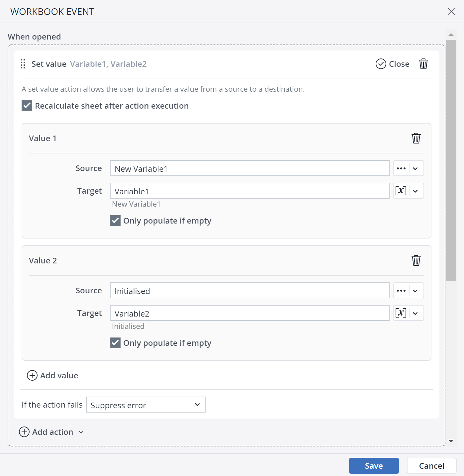Open target type dropdown arrow for Variable1
The height and width of the screenshot is (476, 464).
tap(416, 191)
